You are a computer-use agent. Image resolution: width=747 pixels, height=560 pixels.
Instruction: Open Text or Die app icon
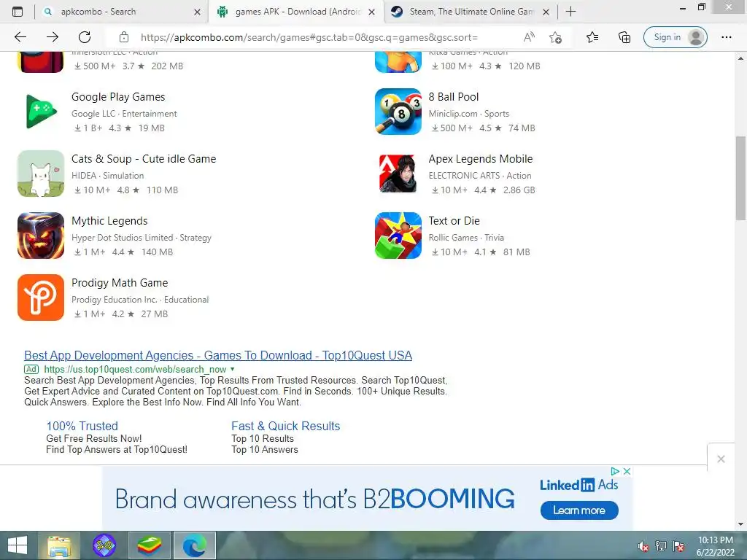click(398, 236)
